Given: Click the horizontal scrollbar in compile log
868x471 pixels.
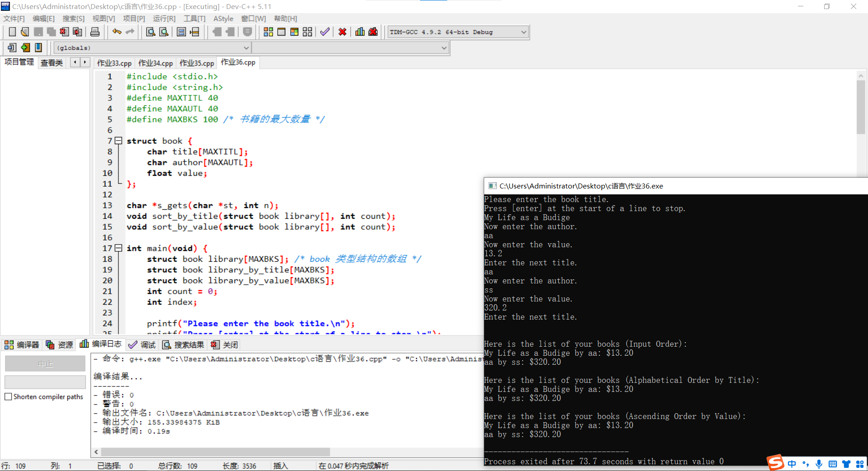Looking at the screenshot, I should [215, 452].
